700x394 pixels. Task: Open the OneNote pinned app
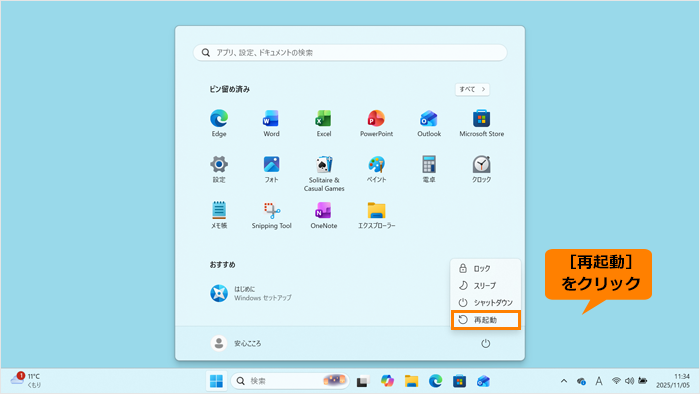pyautogui.click(x=324, y=216)
